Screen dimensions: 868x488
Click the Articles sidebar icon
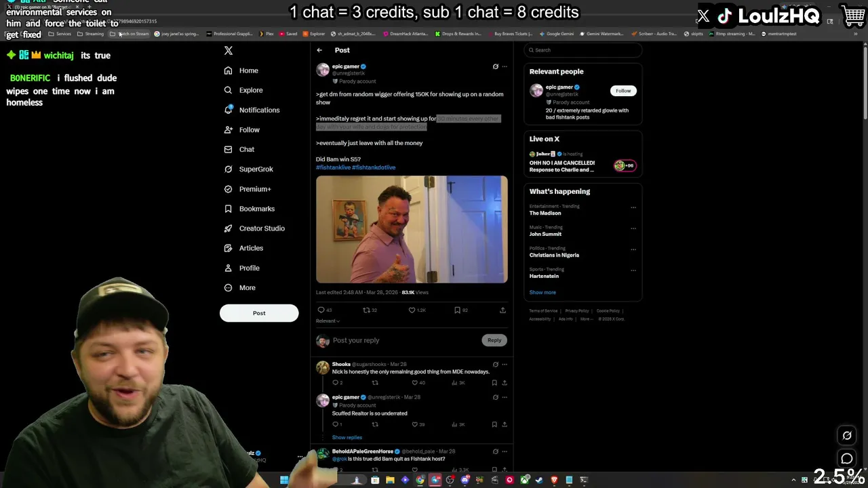coord(228,248)
